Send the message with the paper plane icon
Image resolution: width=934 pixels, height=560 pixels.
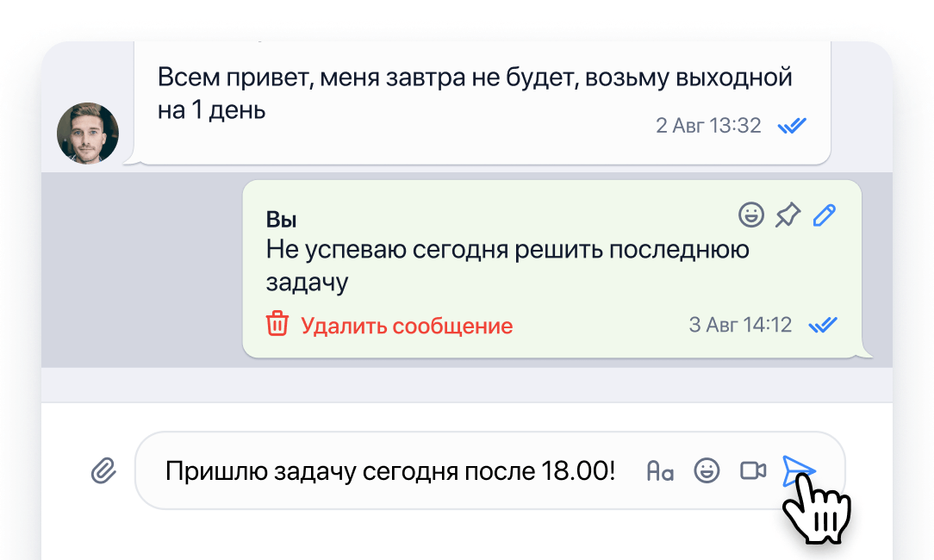[800, 470]
